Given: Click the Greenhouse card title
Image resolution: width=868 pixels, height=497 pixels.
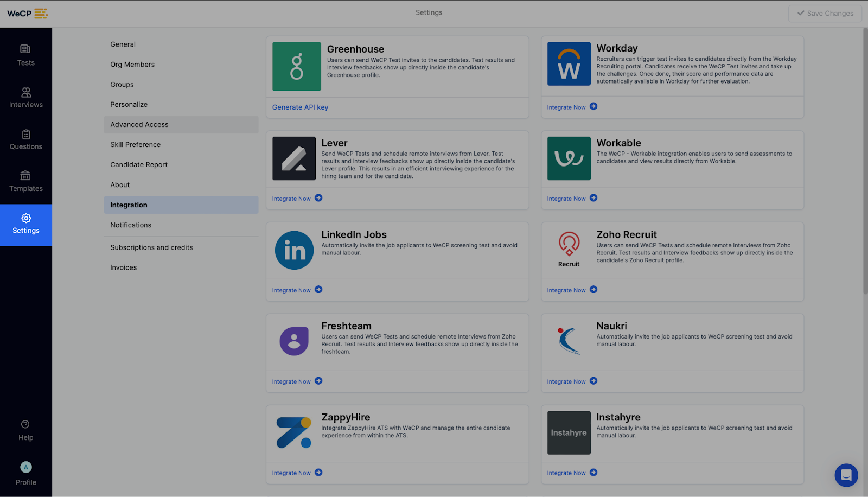Looking at the screenshot, I should (355, 49).
